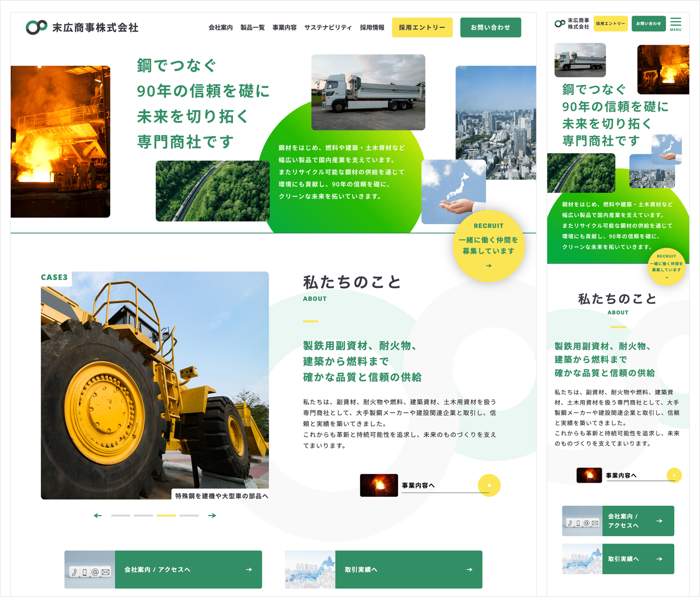Click the yellow circle beside 事業内容へ on desktop
Viewport: 700px width, 597px height.
tap(489, 485)
